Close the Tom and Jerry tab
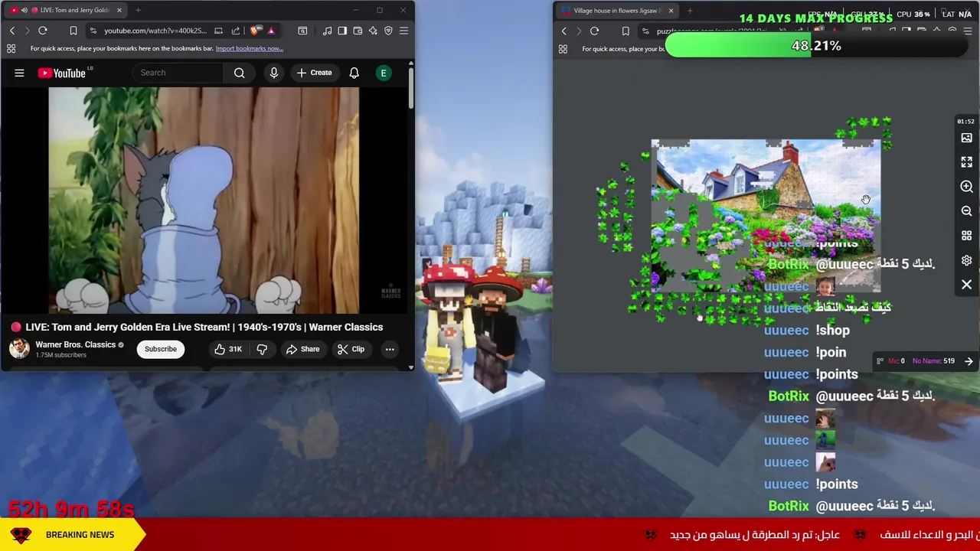Screen dimensions: 980x551 click(119, 10)
